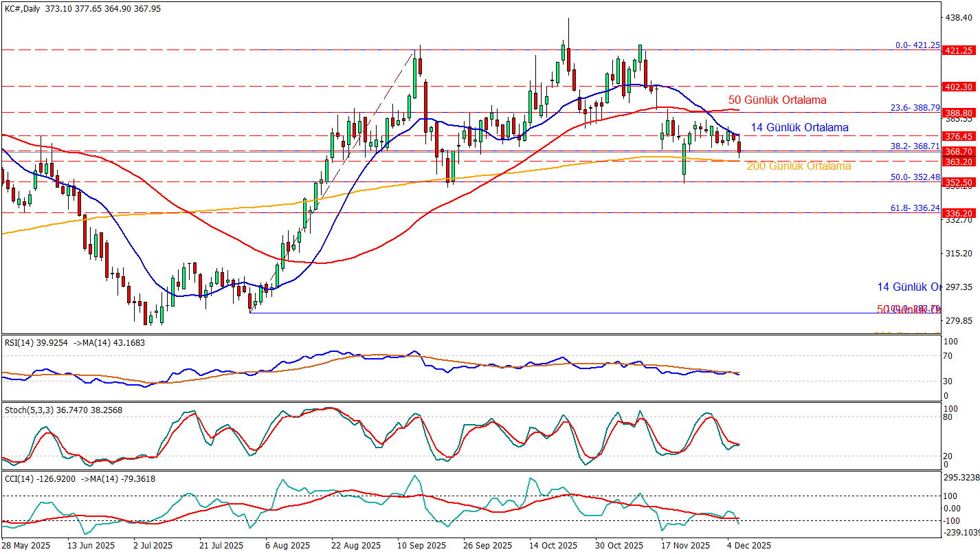980x554 pixels.
Task: Click the 10 Sep 2025 date label
Action: tap(422, 546)
